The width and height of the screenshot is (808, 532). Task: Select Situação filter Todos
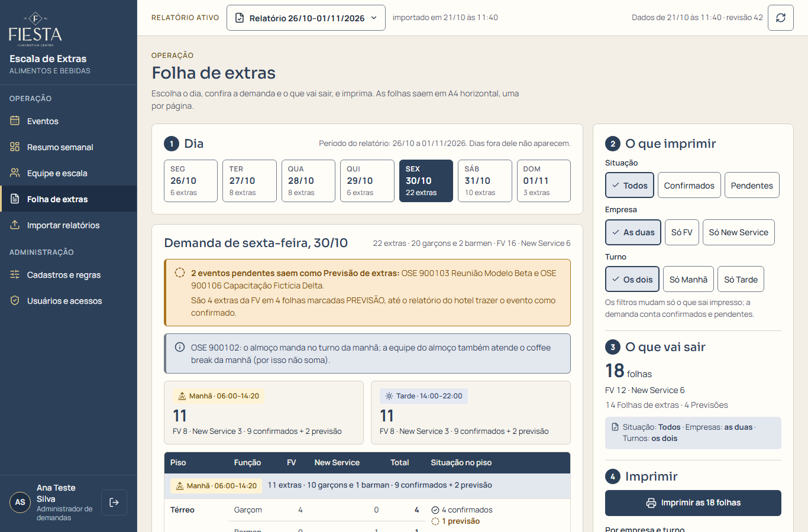tap(629, 185)
